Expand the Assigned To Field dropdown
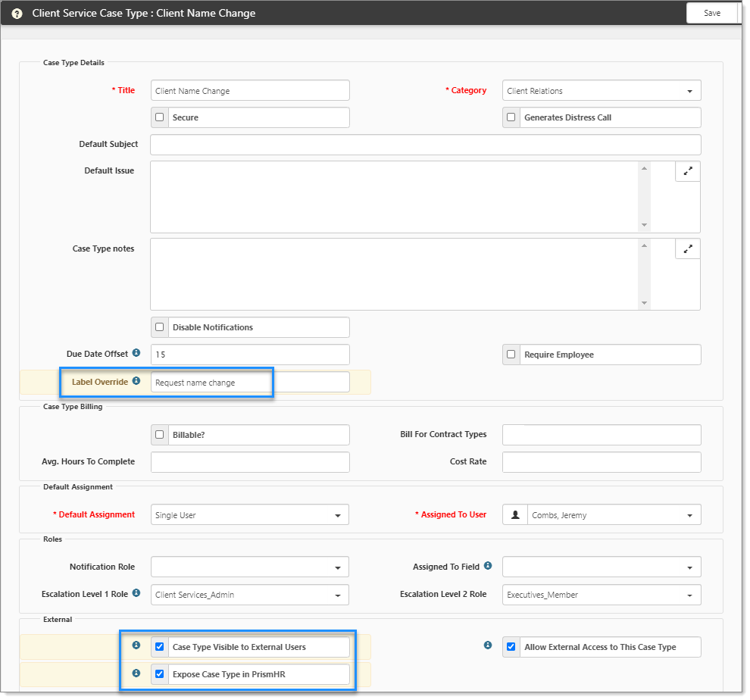The height and width of the screenshot is (700, 750). 602,567
